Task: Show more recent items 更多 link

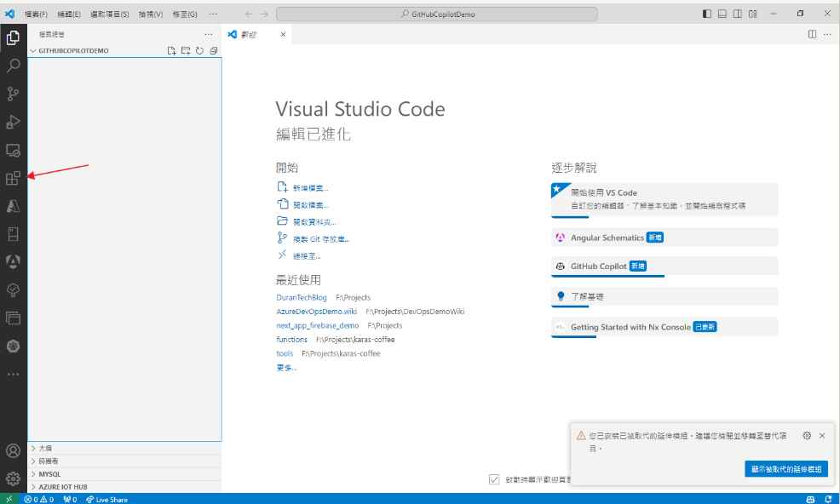Action: 286,368
